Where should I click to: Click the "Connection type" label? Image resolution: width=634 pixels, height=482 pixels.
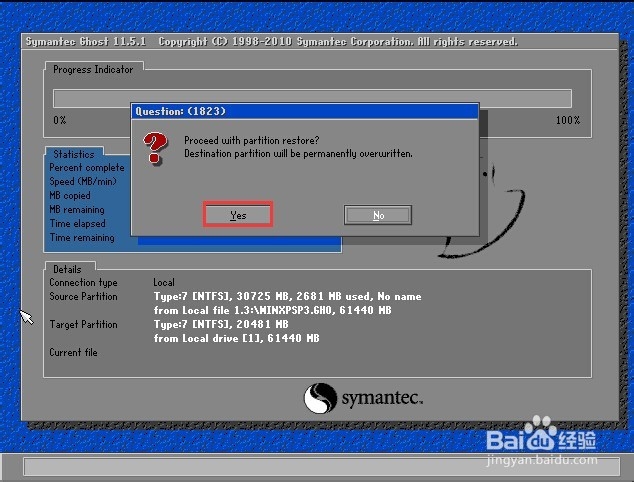[x=83, y=282]
